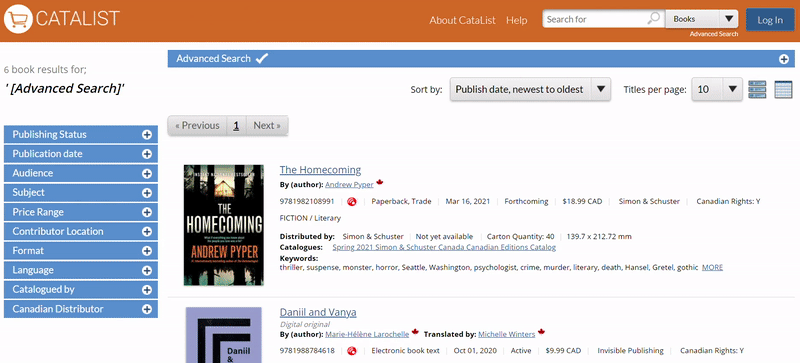Click The Homecoming book cover thumbnail
The height and width of the screenshot is (363, 800).
click(223, 225)
